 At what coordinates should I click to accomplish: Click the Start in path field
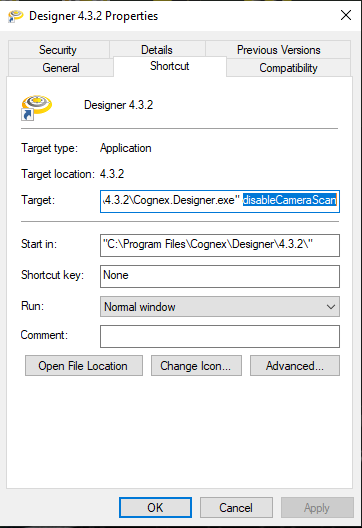(x=220, y=245)
